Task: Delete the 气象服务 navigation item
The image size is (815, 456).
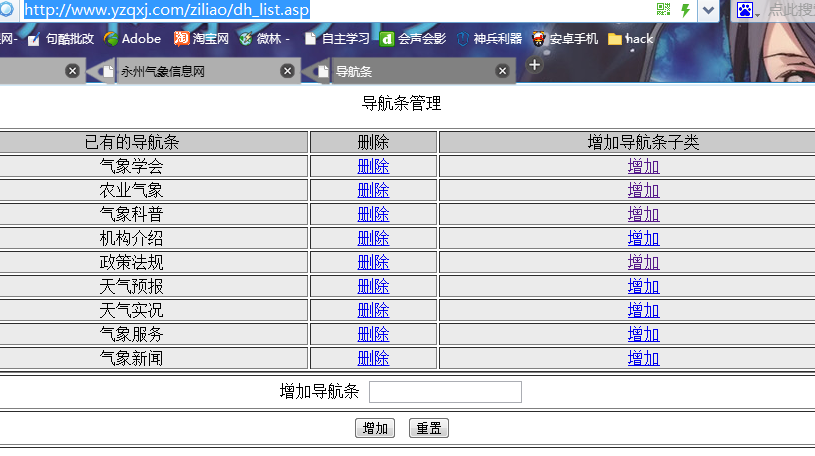Action: (x=373, y=335)
